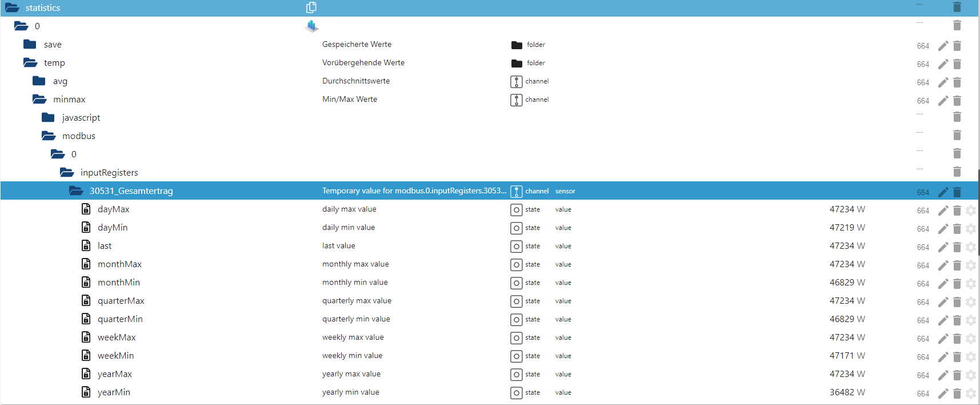Select the last state row

point(490,245)
